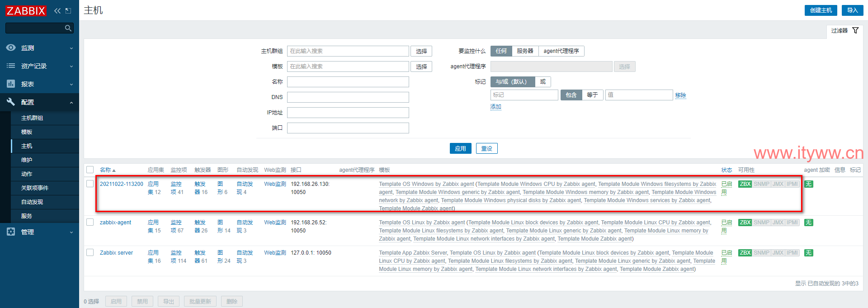The width and height of the screenshot is (868, 308).
Task: Open the 管理 (Administration) menu
Action: (x=39, y=232)
